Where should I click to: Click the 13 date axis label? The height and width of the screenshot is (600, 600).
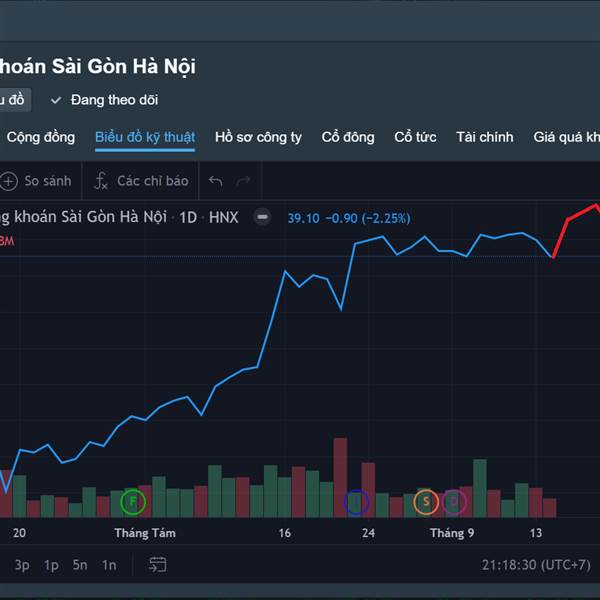(536, 533)
